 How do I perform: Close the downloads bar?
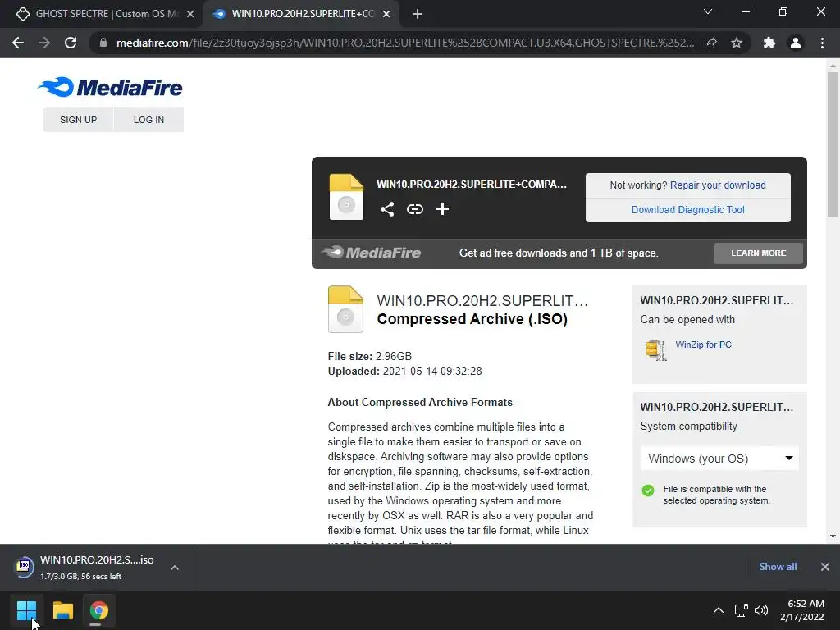(x=825, y=567)
